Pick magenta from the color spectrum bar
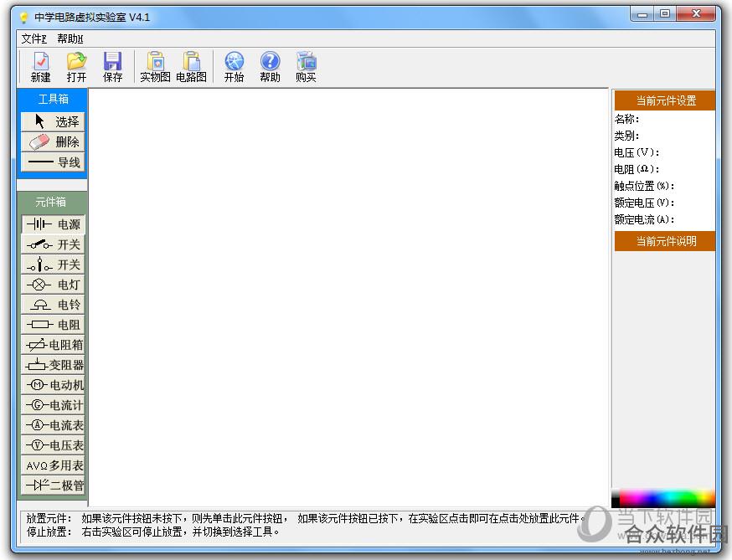 click(x=637, y=498)
